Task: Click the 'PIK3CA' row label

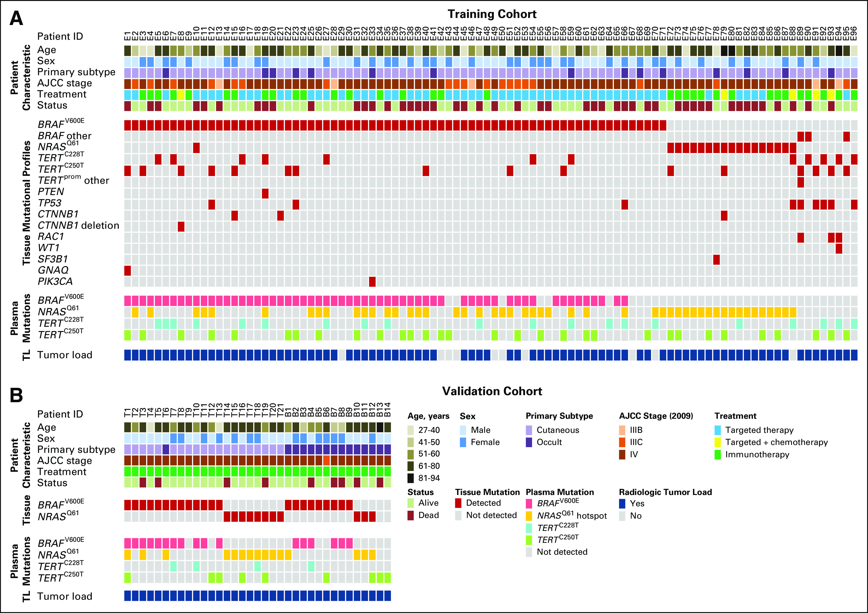Action: (x=55, y=281)
